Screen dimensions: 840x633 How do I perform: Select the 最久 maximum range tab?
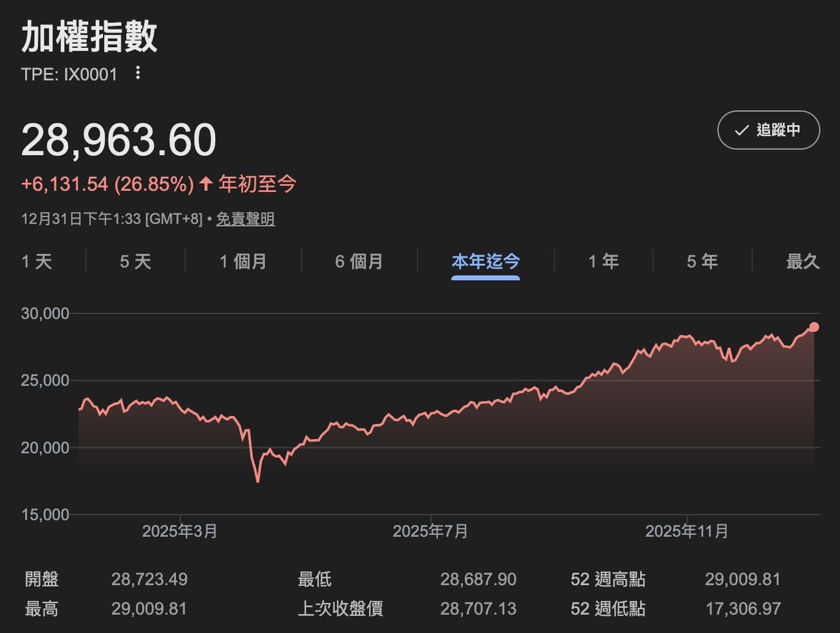(x=803, y=262)
